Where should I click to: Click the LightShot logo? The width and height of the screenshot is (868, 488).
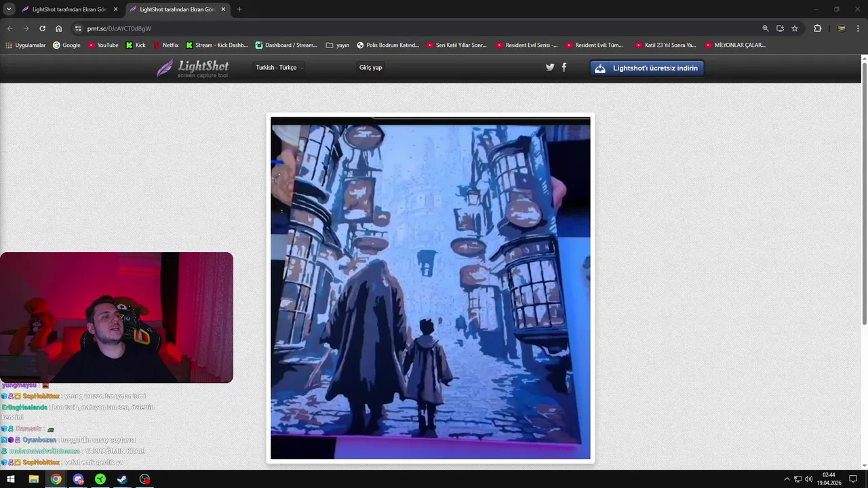[193, 68]
